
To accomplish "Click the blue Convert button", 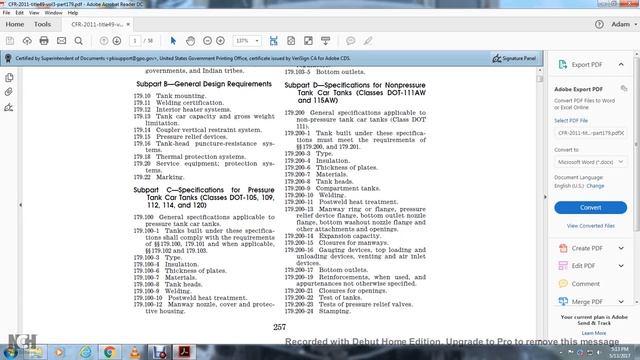I will (x=590, y=207).
